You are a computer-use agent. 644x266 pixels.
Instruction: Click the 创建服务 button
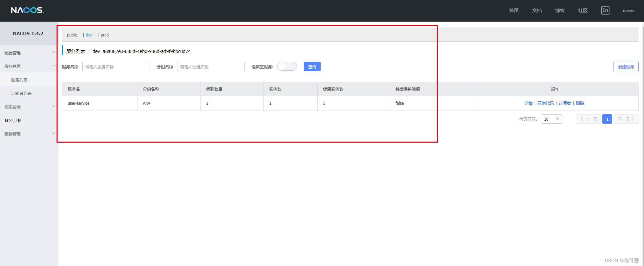pyautogui.click(x=626, y=67)
